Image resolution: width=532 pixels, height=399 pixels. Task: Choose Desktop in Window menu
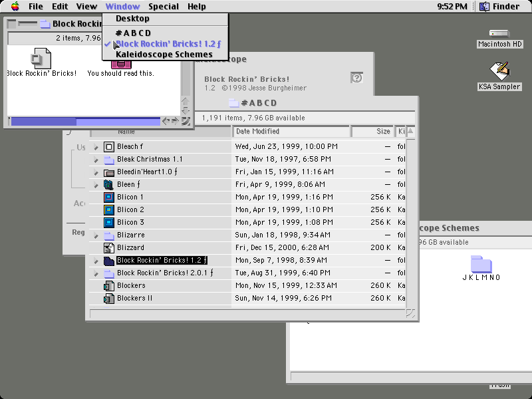click(x=165, y=19)
